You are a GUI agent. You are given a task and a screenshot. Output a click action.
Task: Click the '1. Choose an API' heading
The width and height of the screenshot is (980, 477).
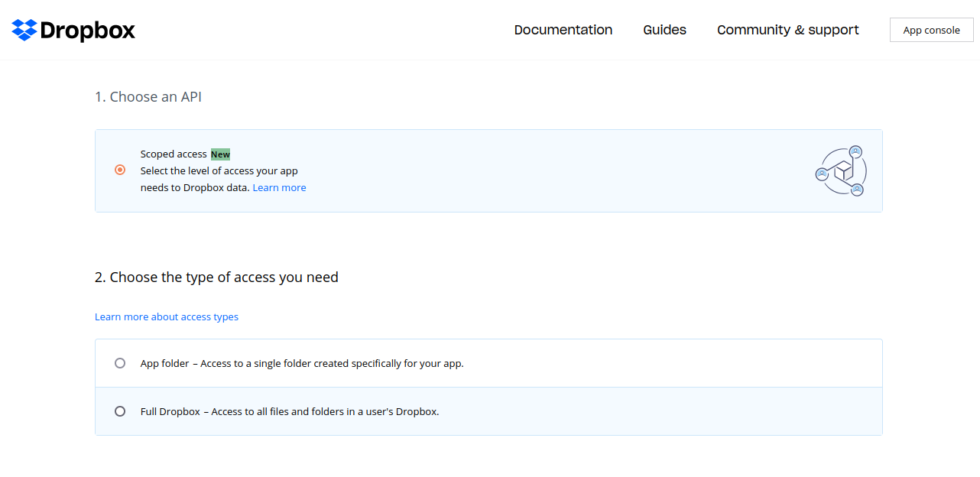point(148,97)
